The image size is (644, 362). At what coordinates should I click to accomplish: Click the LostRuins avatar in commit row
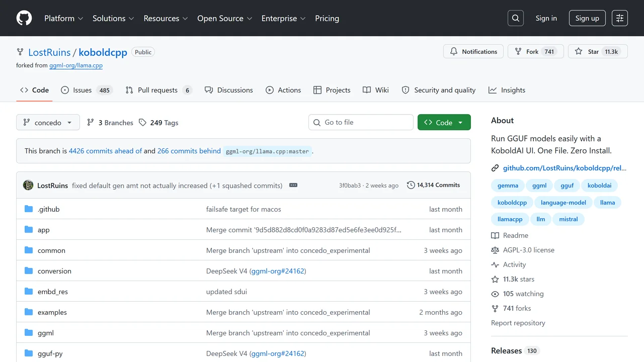(28, 185)
